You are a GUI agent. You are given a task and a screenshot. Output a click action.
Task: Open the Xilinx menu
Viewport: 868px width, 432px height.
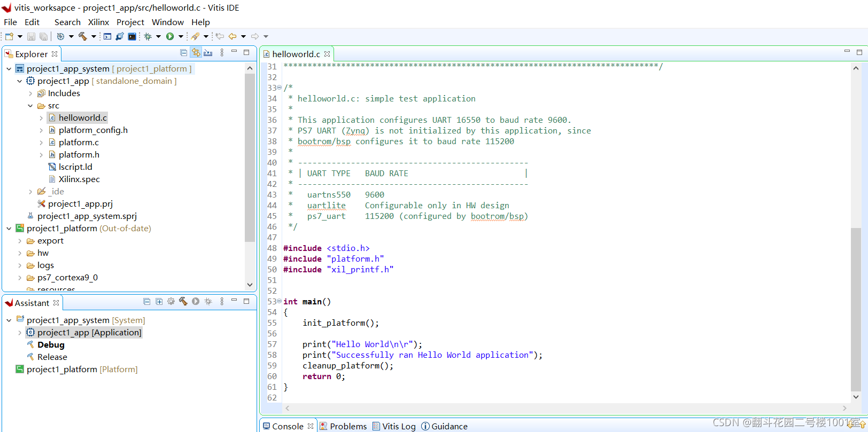(x=98, y=22)
